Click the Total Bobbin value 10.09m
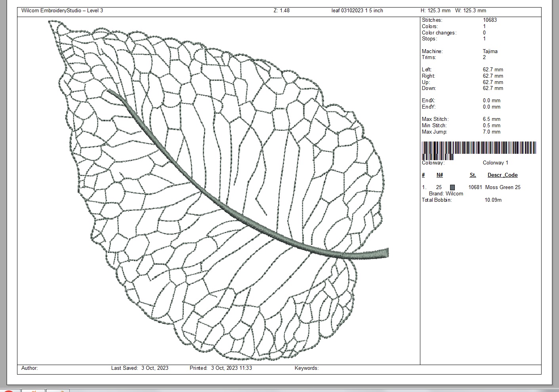 pyautogui.click(x=493, y=200)
